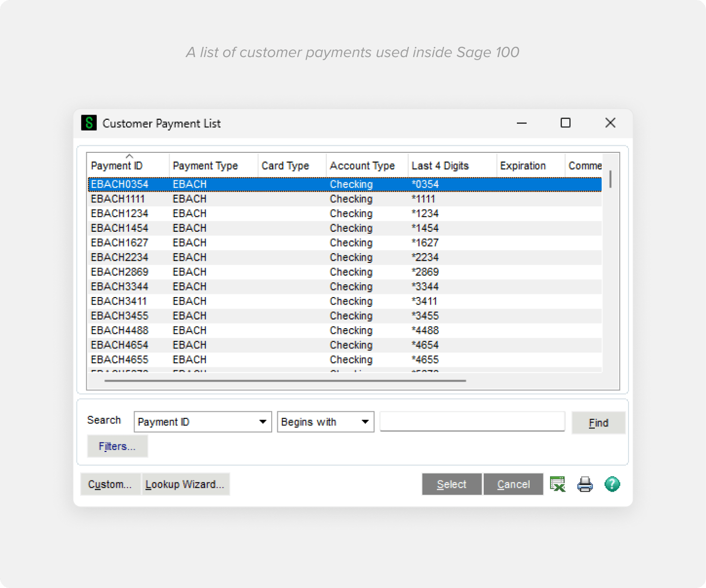Launch the Lookup Wizard
706x588 pixels.
click(185, 484)
